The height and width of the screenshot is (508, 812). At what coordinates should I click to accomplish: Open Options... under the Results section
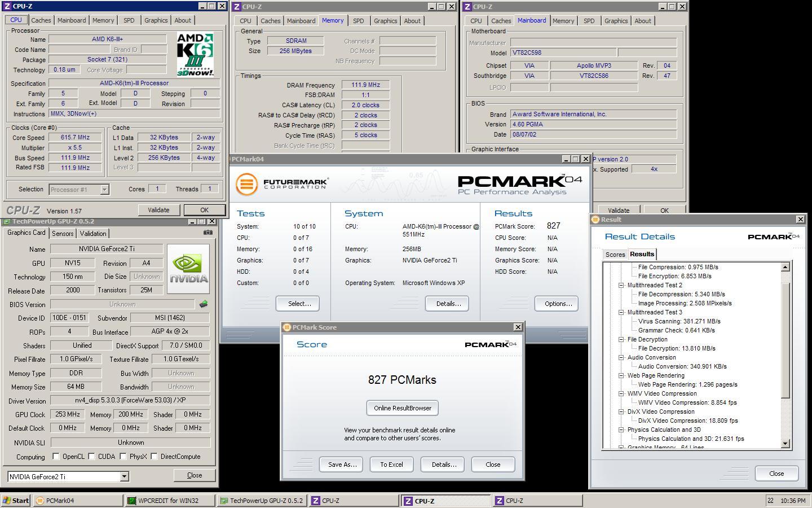point(557,304)
